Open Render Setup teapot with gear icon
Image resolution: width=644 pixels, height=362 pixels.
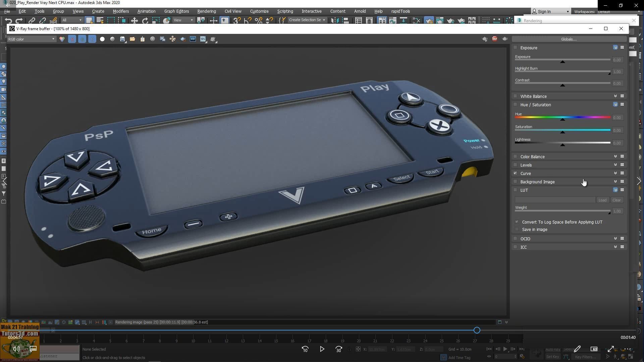(x=429, y=21)
